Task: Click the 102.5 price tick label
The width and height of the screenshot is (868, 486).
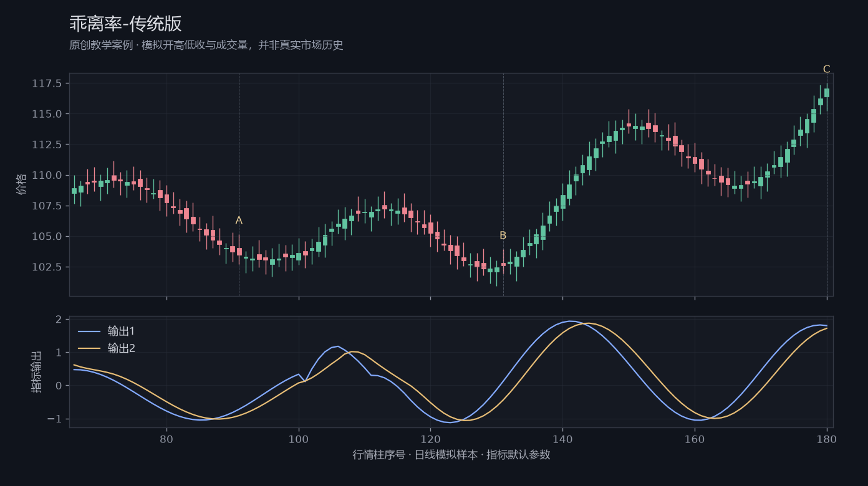Action: click(x=47, y=267)
